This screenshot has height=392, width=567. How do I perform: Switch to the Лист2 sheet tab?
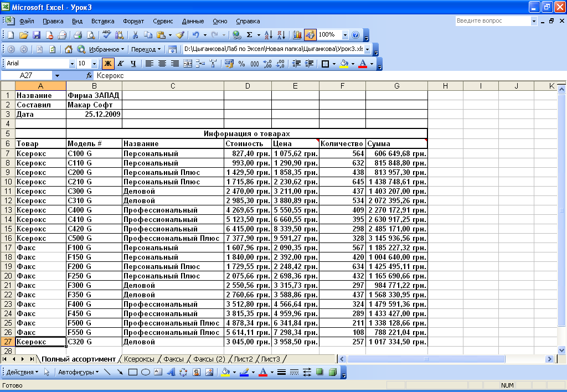243,359
